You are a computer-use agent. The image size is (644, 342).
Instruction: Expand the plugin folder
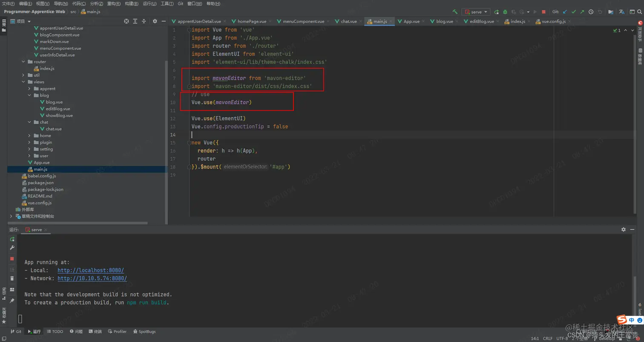pyautogui.click(x=29, y=142)
